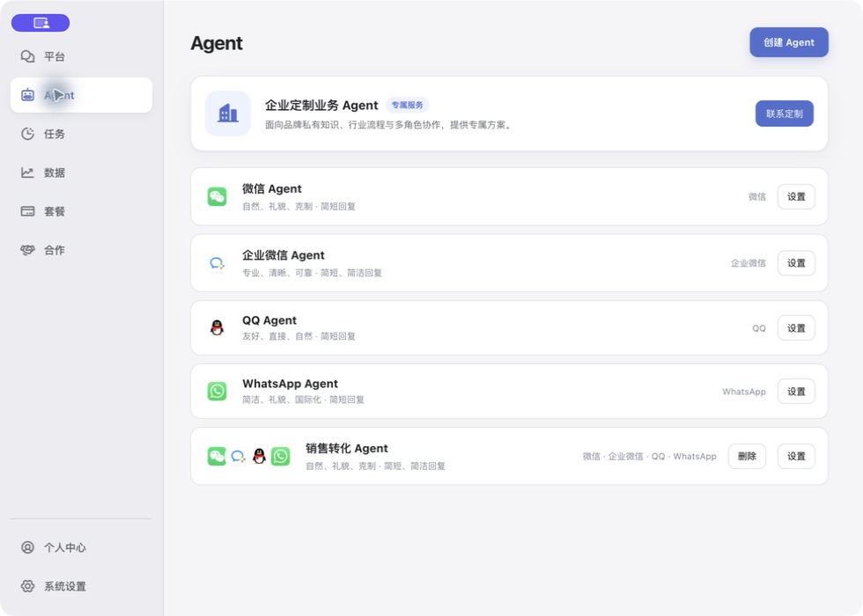Viewport: 863px width, 616px height.
Task: Click the 微信 channel label beside 设置
Action: [756, 196]
